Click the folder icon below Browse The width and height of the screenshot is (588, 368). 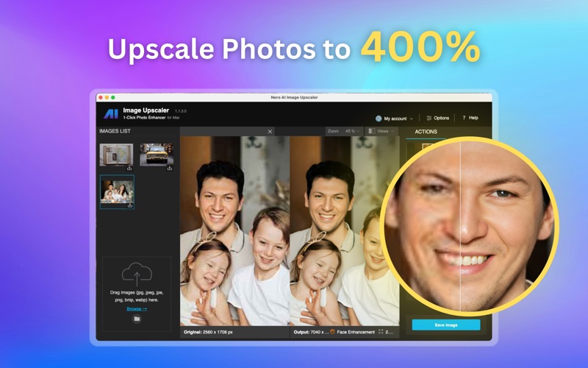137,319
